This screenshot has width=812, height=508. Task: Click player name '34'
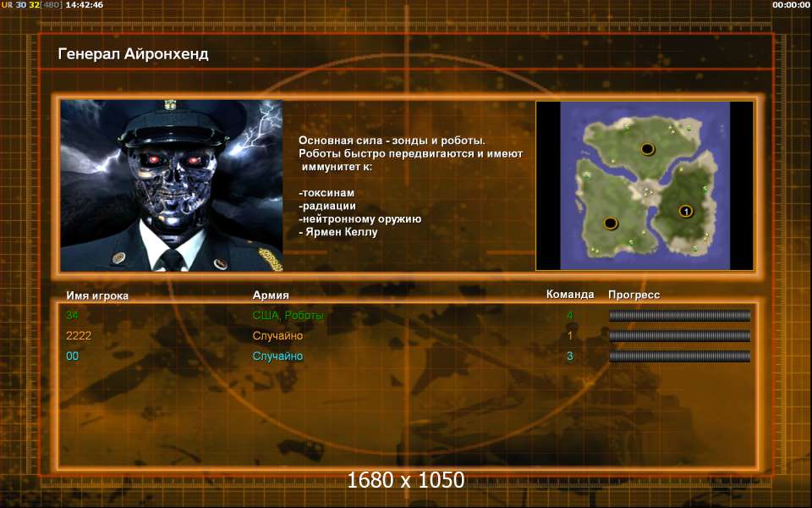72,315
